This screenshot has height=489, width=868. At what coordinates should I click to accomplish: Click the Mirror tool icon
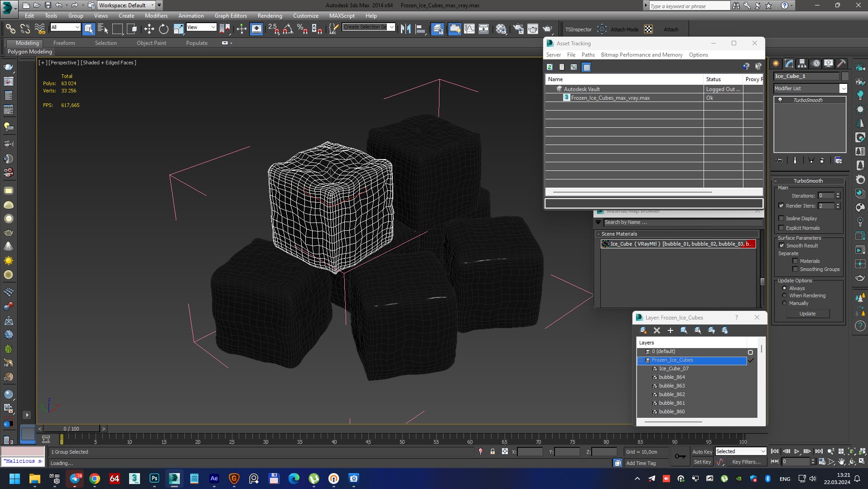(x=406, y=29)
